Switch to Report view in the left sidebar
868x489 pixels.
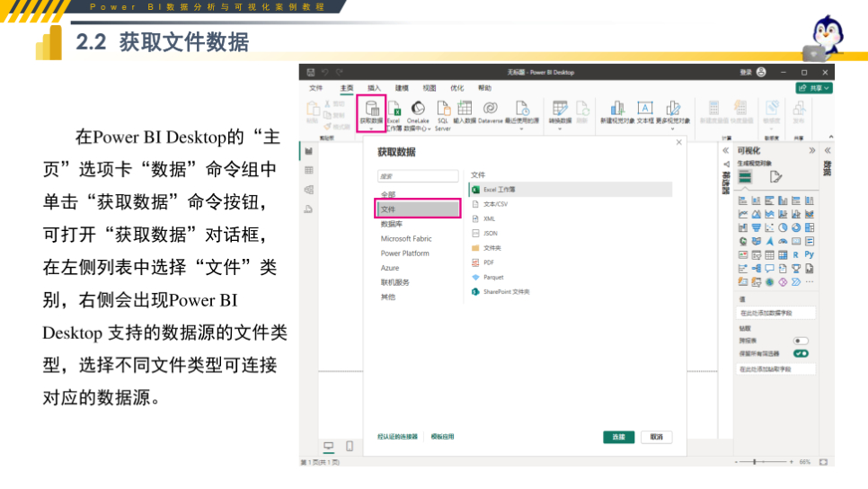coord(309,151)
